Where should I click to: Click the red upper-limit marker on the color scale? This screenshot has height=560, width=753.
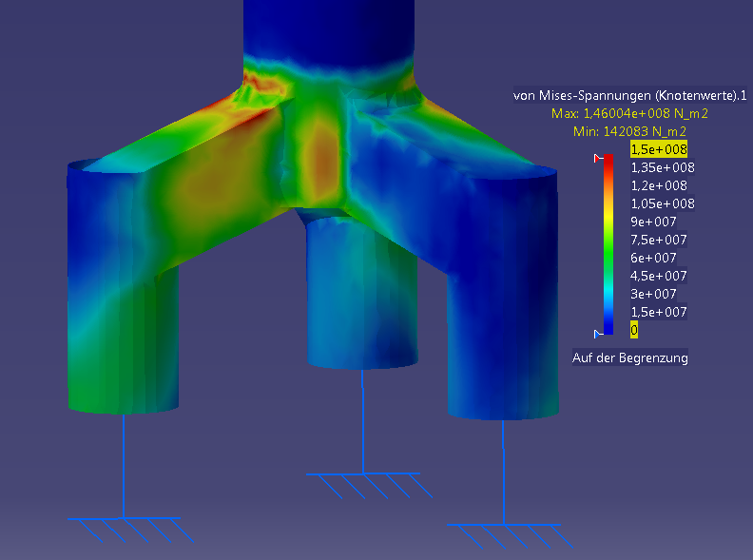[x=598, y=158]
